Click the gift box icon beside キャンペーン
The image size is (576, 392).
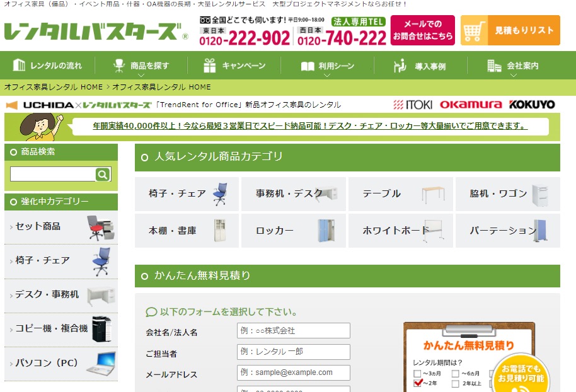[x=210, y=66]
